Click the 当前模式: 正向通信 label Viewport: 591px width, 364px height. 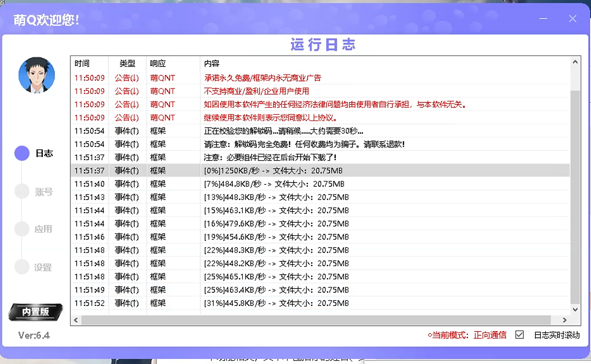click(x=467, y=335)
